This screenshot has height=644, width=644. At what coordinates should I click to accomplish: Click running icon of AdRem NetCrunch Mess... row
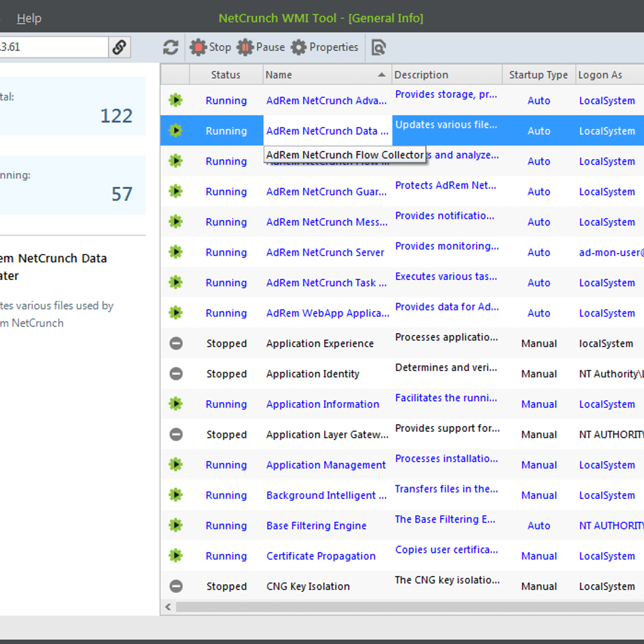(x=175, y=221)
